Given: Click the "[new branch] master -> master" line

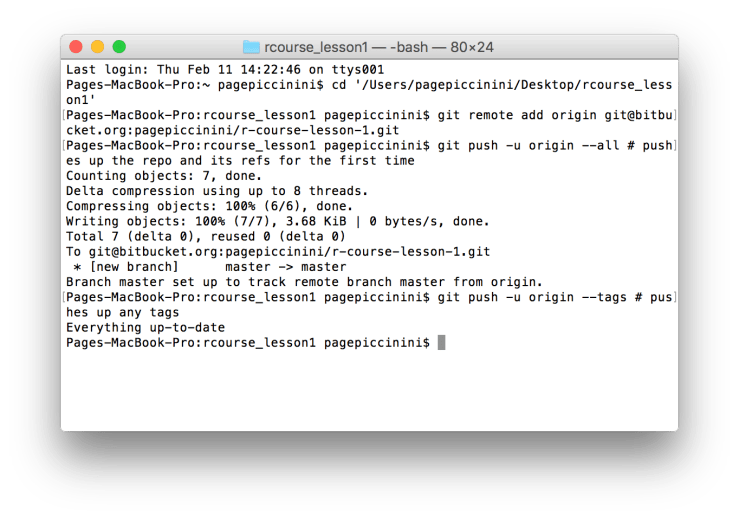Looking at the screenshot, I should [211, 267].
